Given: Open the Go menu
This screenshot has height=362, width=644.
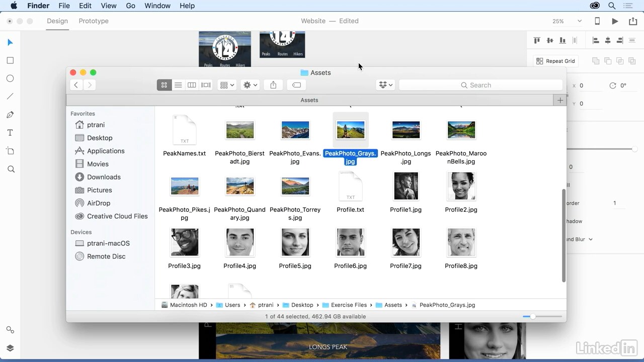Looking at the screenshot, I should coord(131,6).
